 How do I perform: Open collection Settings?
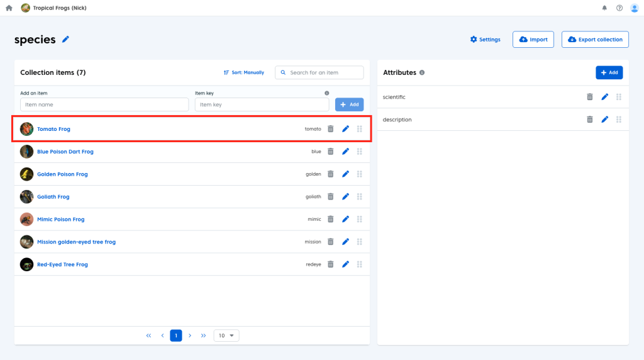pyautogui.click(x=485, y=40)
